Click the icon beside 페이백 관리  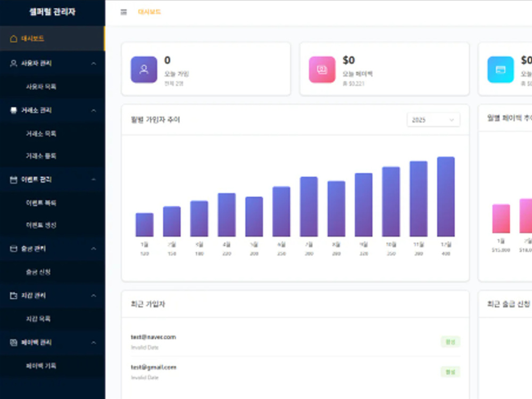(x=14, y=342)
